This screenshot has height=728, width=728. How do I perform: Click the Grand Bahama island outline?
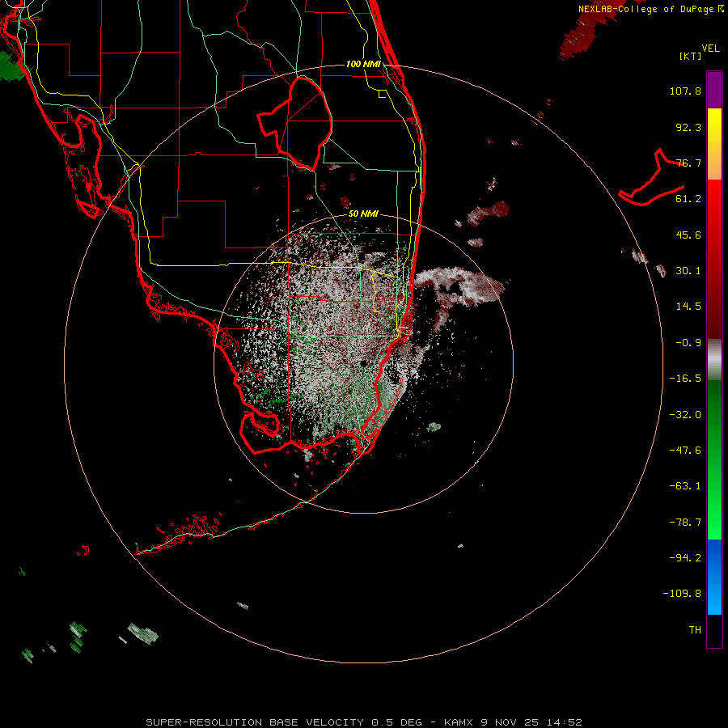(x=650, y=178)
